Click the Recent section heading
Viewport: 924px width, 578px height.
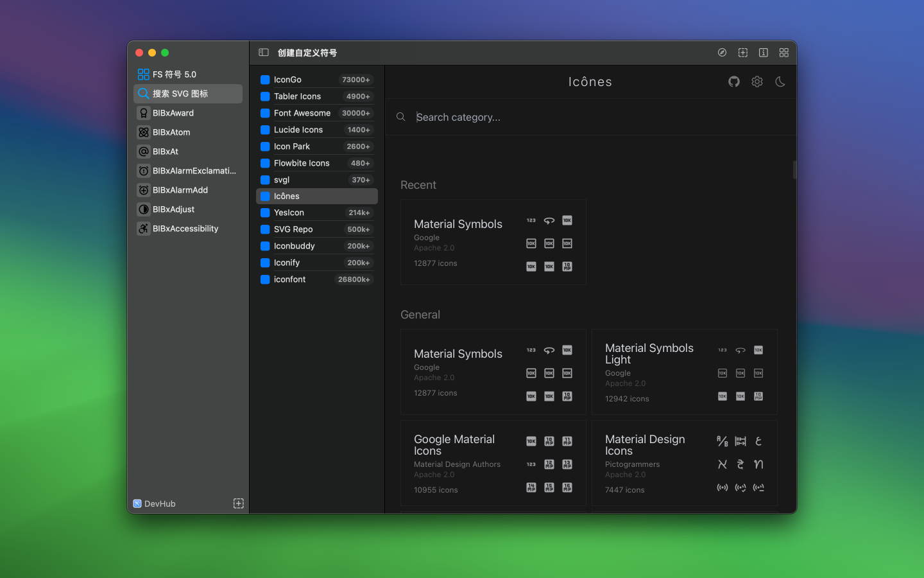tap(418, 185)
